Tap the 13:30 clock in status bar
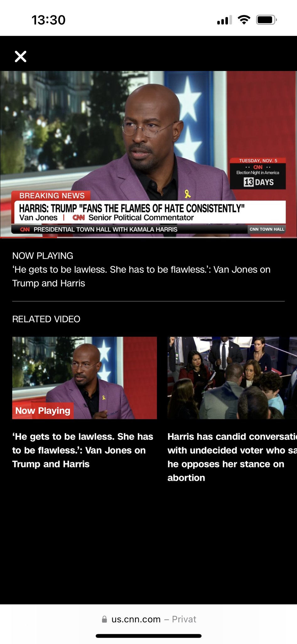Viewport: 297px width, 644px height. click(48, 20)
